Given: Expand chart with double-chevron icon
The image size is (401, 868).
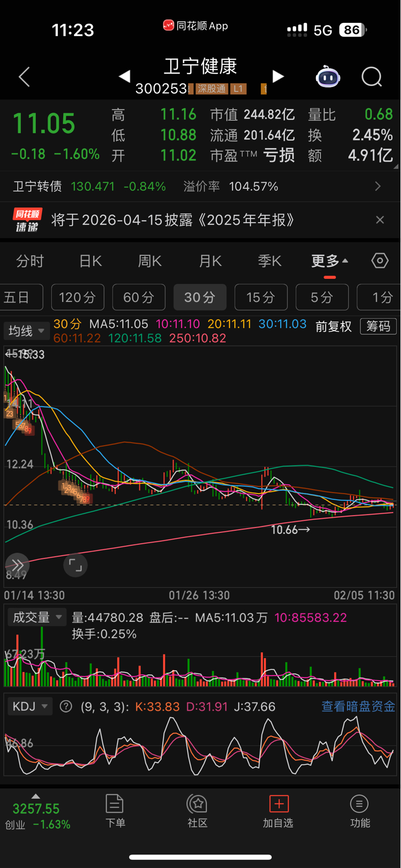Looking at the screenshot, I should (17, 565).
